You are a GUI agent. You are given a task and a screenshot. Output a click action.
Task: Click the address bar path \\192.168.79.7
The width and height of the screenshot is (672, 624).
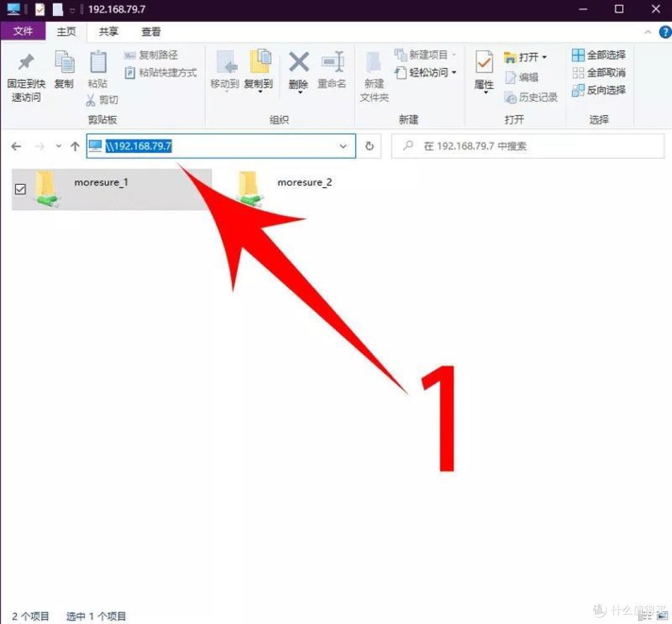coord(139,146)
